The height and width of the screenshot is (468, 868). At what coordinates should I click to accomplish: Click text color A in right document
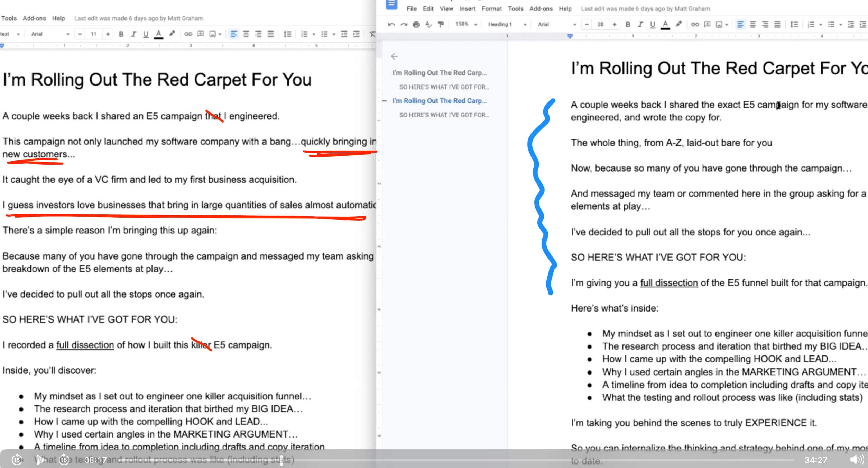pos(665,24)
